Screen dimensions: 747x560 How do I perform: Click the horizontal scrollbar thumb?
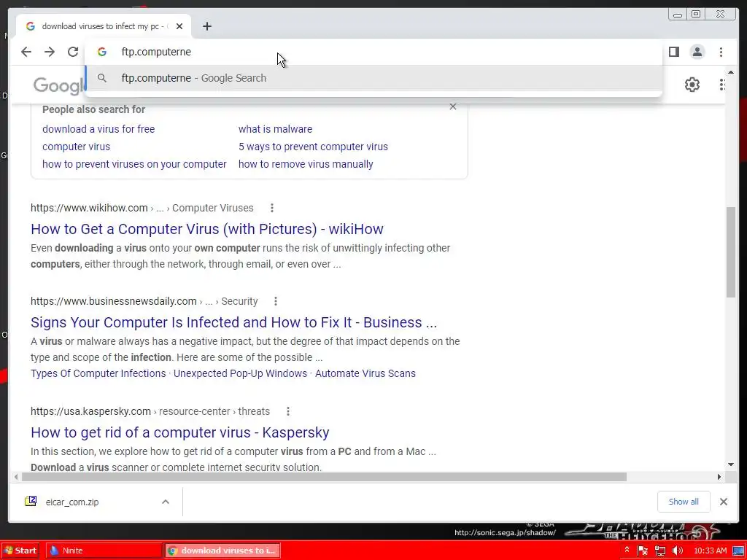tap(324, 477)
